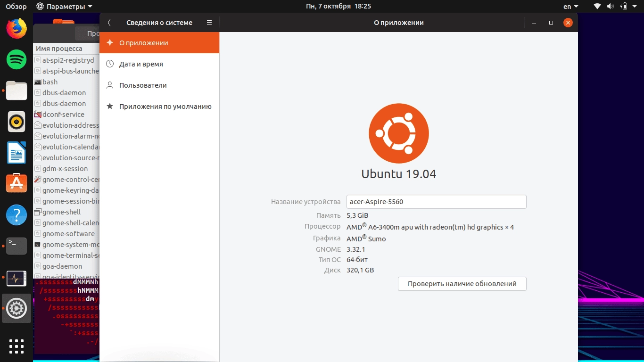Viewport: 644px width, 362px height.
Task: Click the 64-бит OS type value
Action: point(357,260)
